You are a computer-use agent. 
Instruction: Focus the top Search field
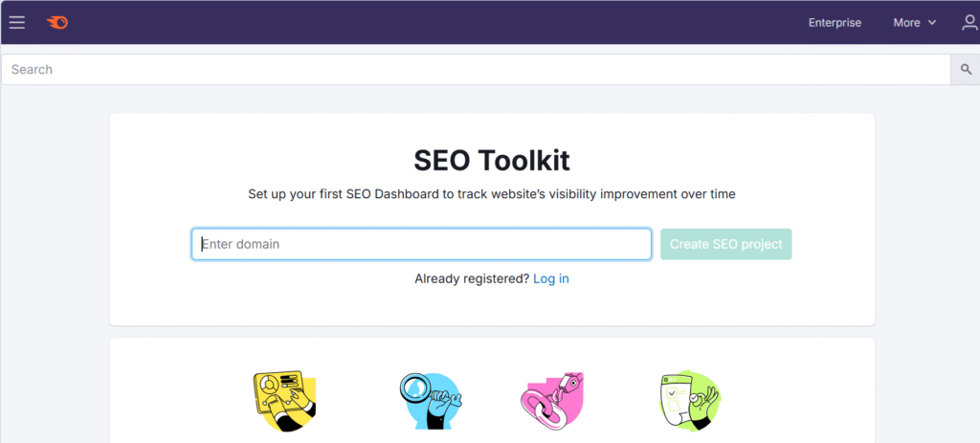click(x=476, y=69)
